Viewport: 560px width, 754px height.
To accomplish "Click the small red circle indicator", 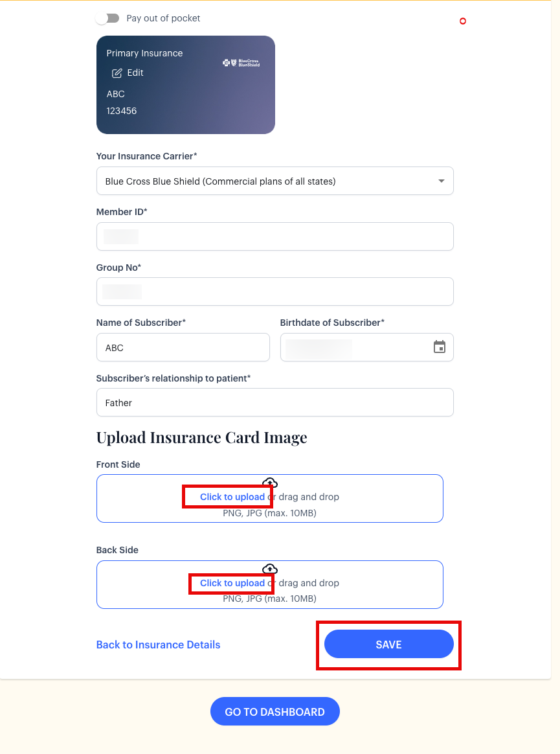I will (x=463, y=21).
